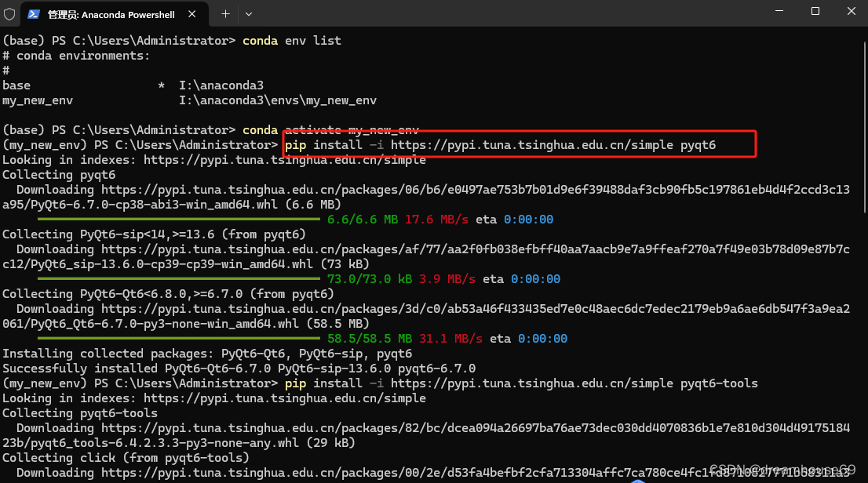Click the '58.5/58.5 MB' progress value

pyautogui.click(x=369, y=338)
